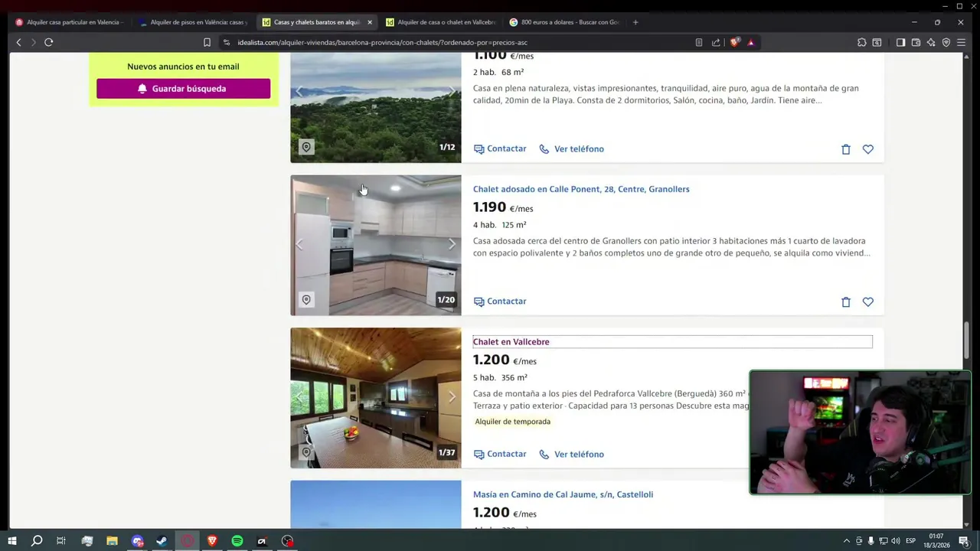The width and height of the screenshot is (980, 551).
Task: Show map location for the Vallcebre chalet
Action: 306,452
